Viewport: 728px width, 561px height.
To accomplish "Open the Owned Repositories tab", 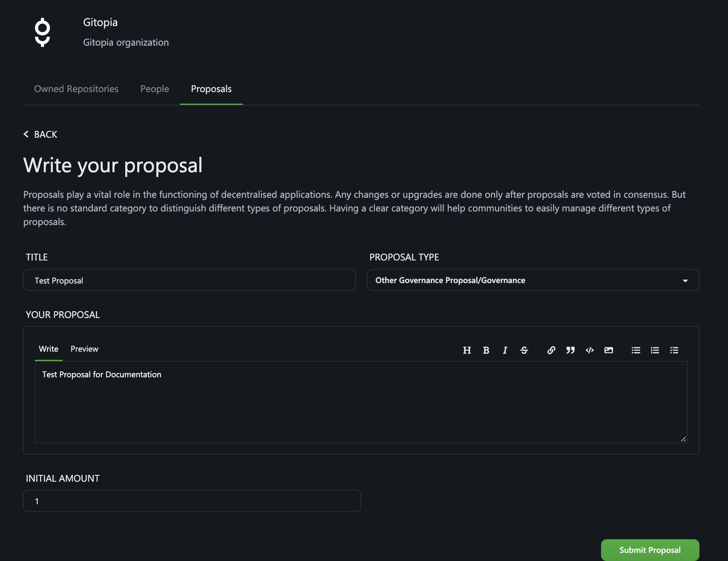I will click(76, 89).
